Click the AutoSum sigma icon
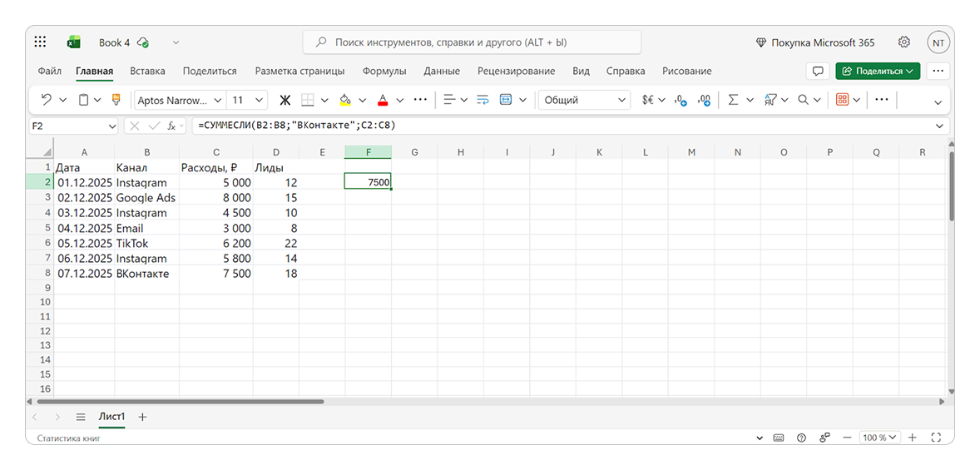The height and width of the screenshot is (470, 980). click(x=733, y=100)
